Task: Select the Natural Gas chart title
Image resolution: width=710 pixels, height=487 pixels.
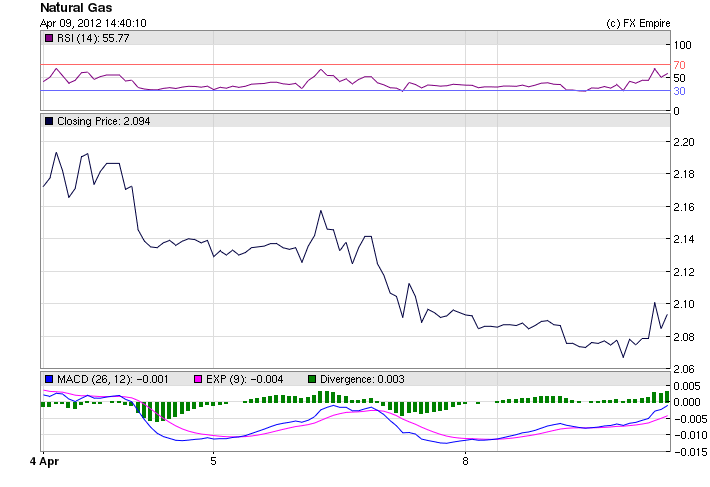Action: pos(76,8)
